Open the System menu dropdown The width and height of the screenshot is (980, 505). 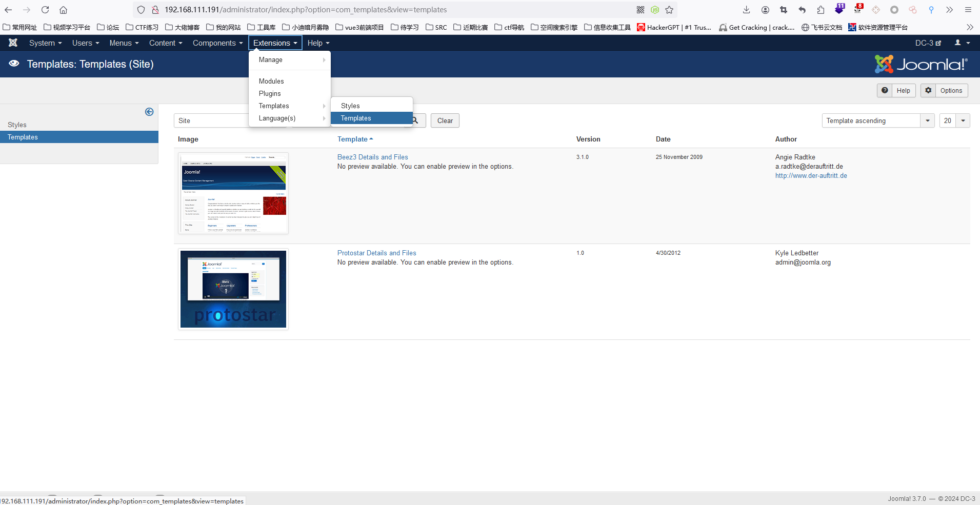[45, 43]
